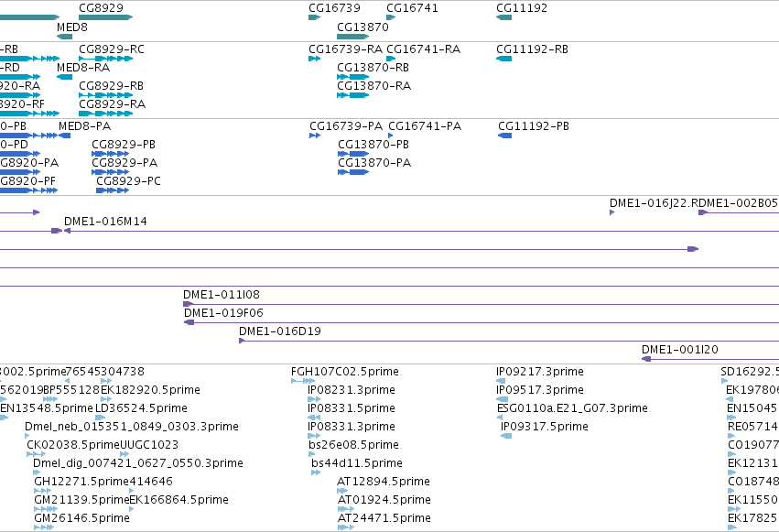Click EST AT24471.5prime
The width and height of the screenshot is (779, 532).
[346, 528]
